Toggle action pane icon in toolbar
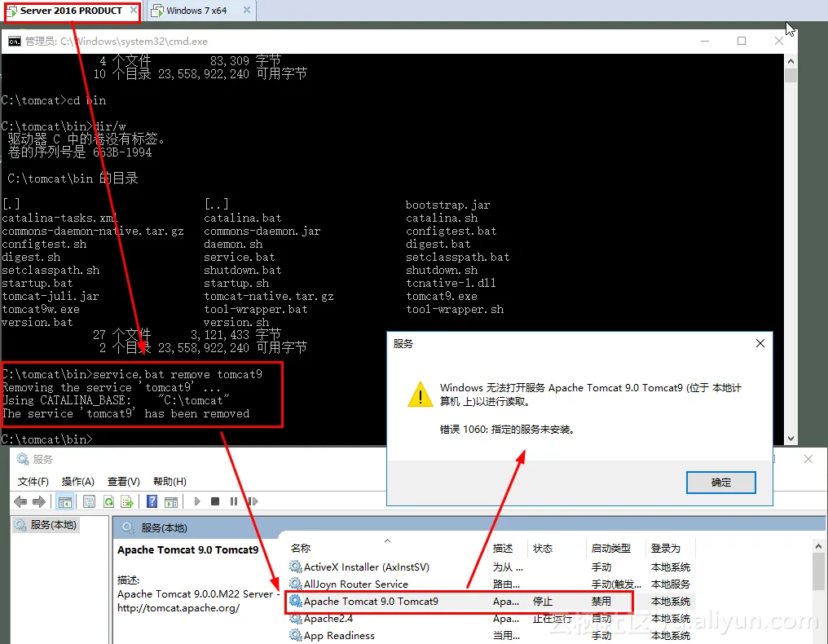This screenshot has width=828, height=644. pyautogui.click(x=171, y=501)
